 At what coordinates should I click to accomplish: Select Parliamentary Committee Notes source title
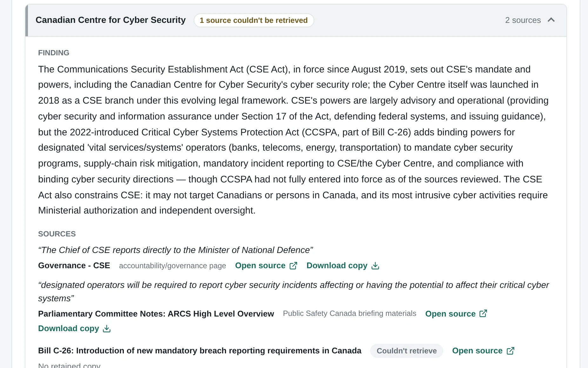(x=156, y=314)
